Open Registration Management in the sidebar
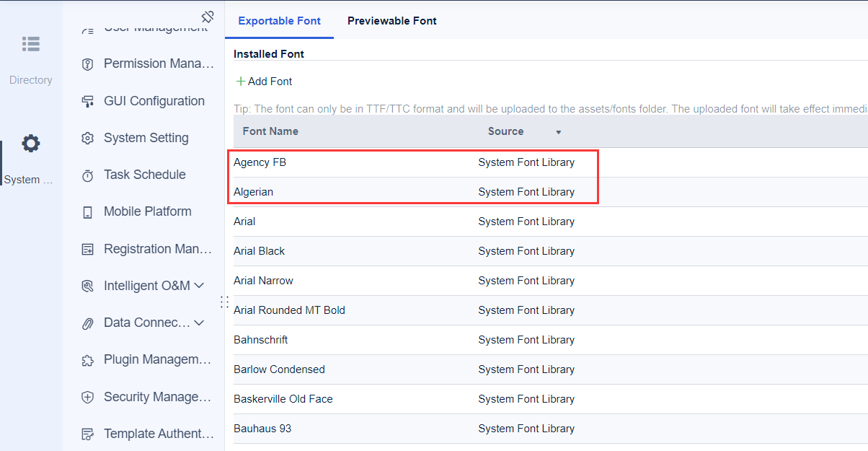Viewport: 868px width, 451px height. (157, 249)
